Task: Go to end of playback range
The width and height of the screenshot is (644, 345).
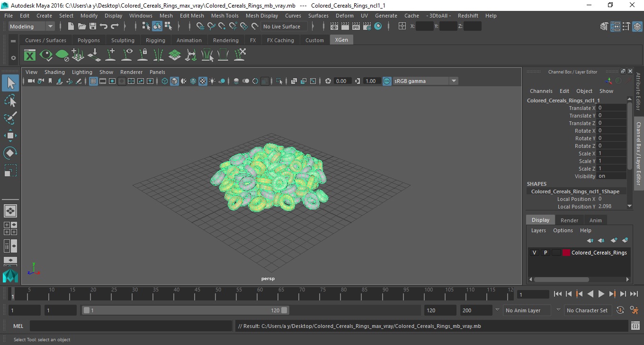Action: tap(634, 294)
